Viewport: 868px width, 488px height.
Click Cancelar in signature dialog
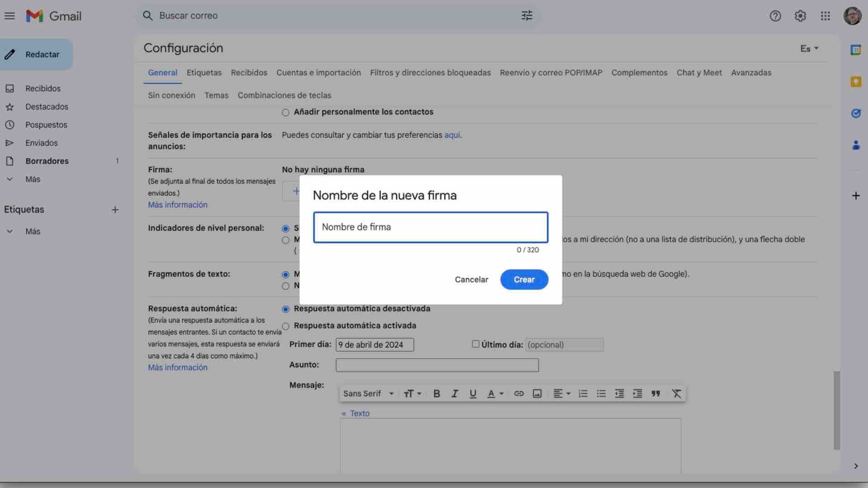(471, 279)
